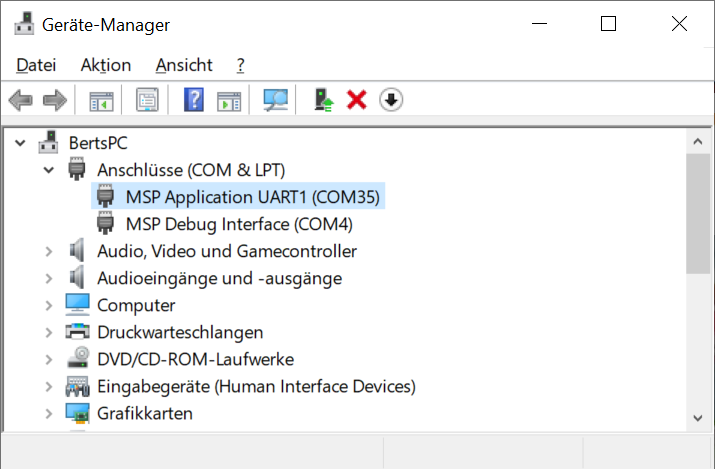This screenshot has height=469, width=715.
Task: Click the Eingabegeräte HID icon
Action: (77, 386)
